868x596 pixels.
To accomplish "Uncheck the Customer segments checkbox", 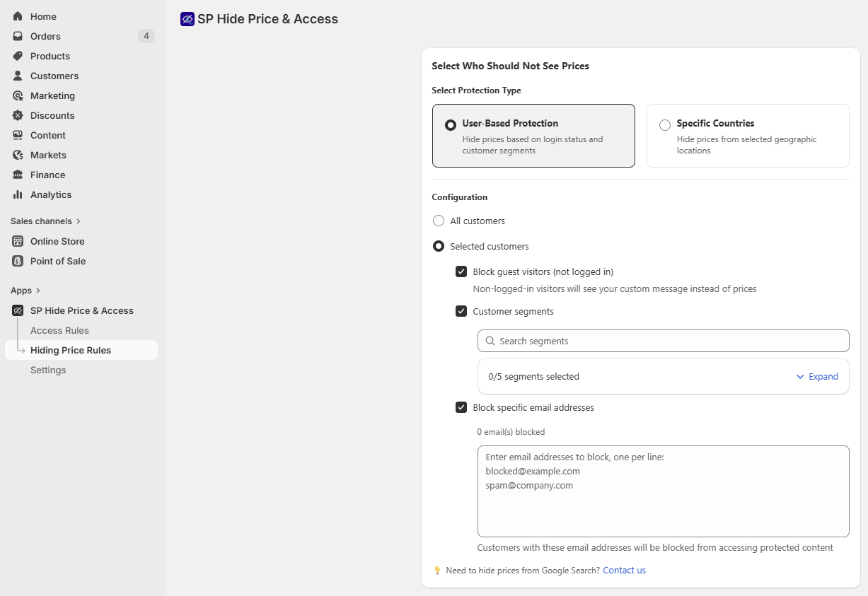I will coord(461,311).
